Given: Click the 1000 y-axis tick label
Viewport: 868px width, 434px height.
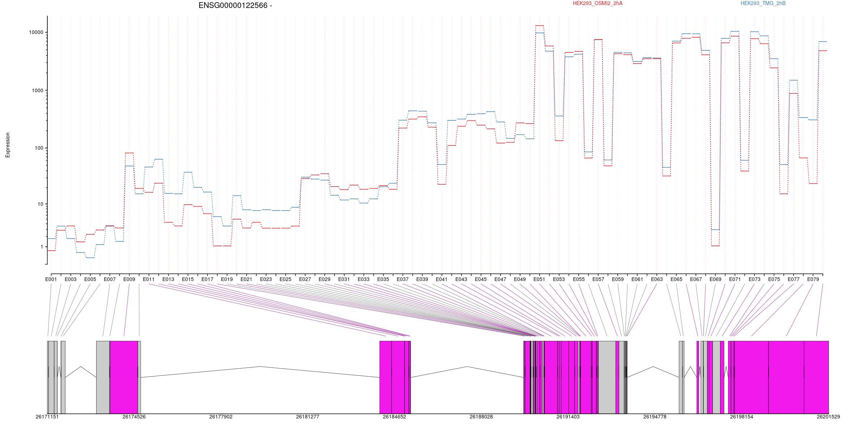Looking at the screenshot, I should [x=38, y=91].
